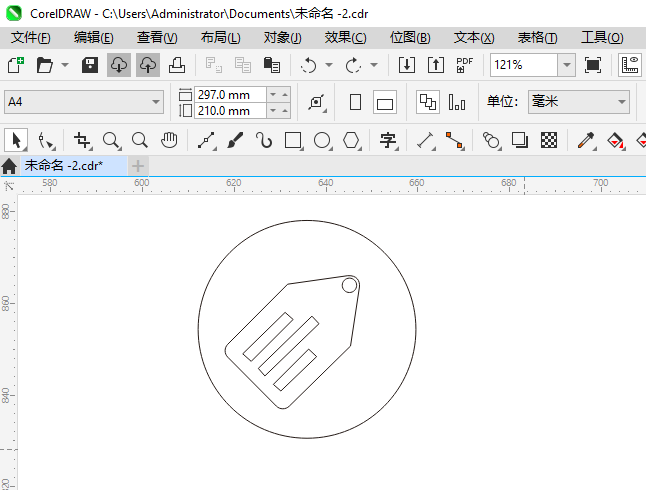
Task: Open the zoom level dropdown arrow
Action: [x=566, y=65]
